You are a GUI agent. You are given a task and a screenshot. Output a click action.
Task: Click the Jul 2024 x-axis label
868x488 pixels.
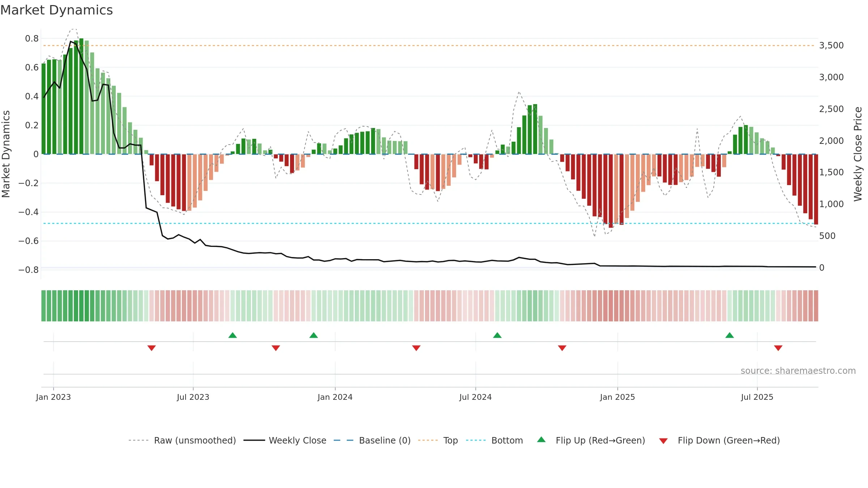pyautogui.click(x=476, y=397)
